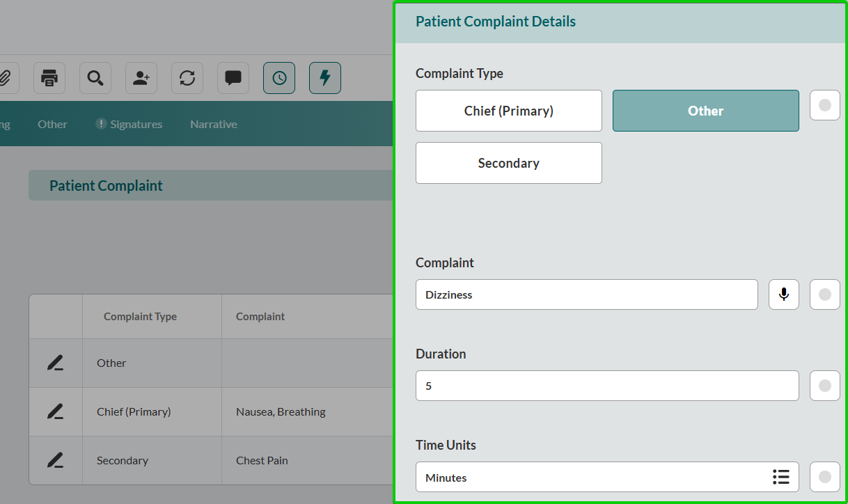
Task: Click the Duration input field
Action: (x=606, y=386)
